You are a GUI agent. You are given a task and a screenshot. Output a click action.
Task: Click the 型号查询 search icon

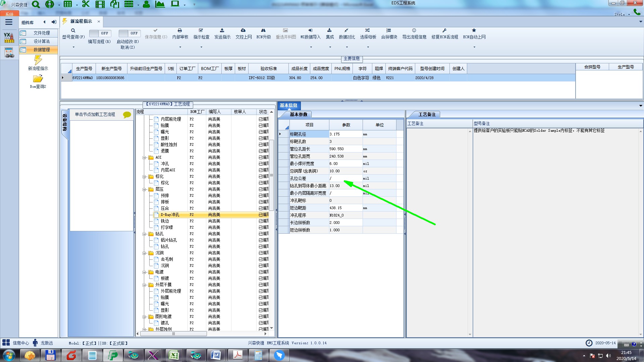coord(73,31)
